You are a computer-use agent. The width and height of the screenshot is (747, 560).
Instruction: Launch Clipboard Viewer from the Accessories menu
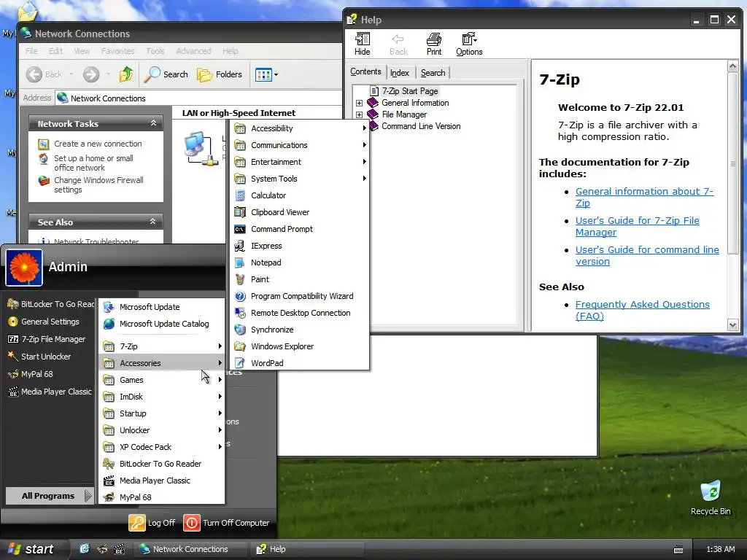[299, 212]
